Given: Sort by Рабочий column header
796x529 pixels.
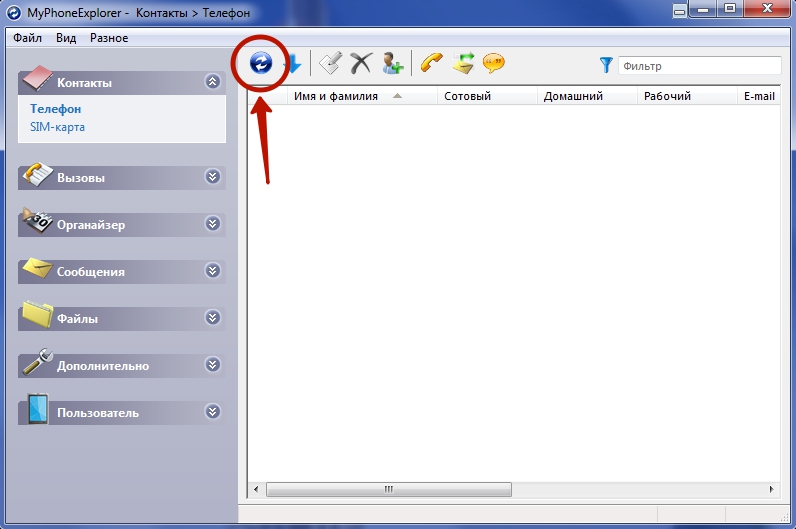Looking at the screenshot, I should click(687, 96).
